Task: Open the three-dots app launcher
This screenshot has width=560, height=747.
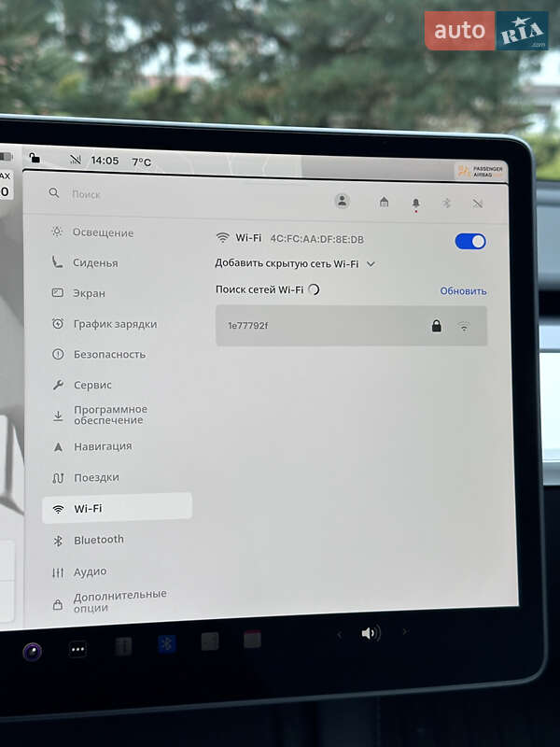Action: click(77, 649)
